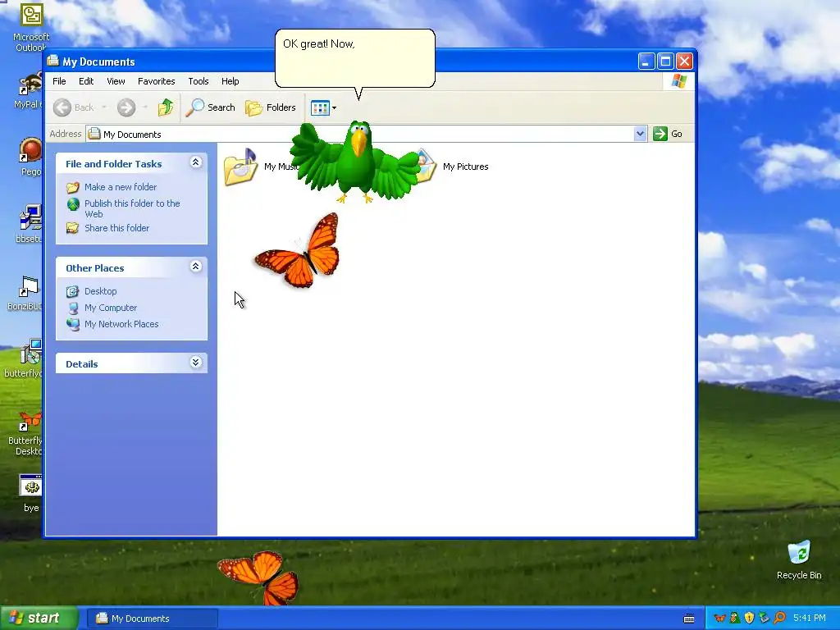This screenshot has height=630, width=840.
Task: Open the Start menu
Action: [x=39, y=619]
